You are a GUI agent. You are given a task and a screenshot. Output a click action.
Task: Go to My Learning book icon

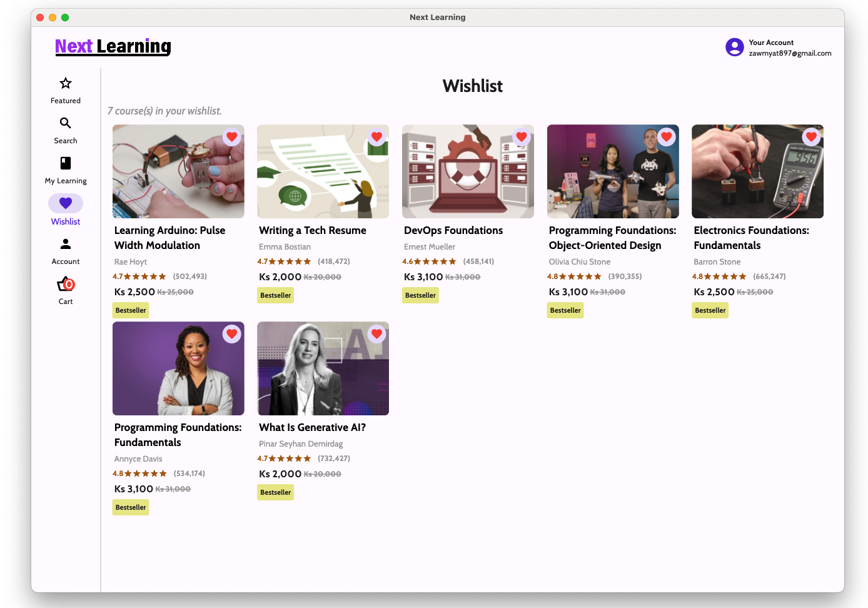(66, 164)
